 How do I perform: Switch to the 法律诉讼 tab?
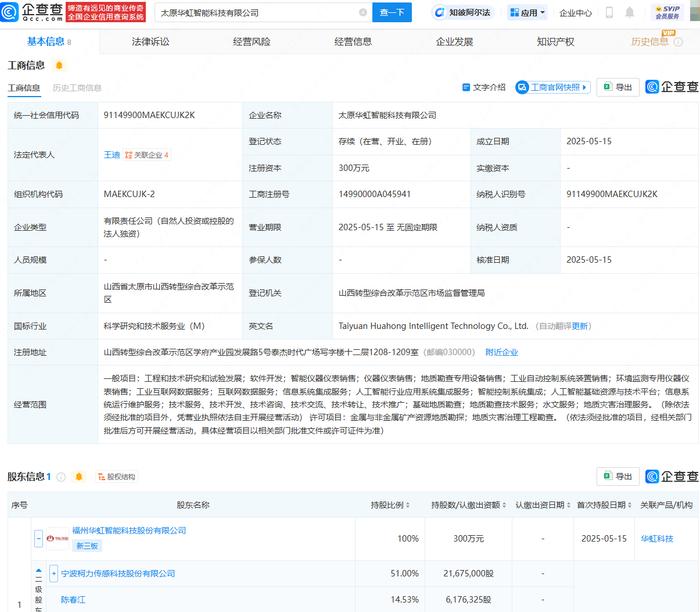(150, 42)
